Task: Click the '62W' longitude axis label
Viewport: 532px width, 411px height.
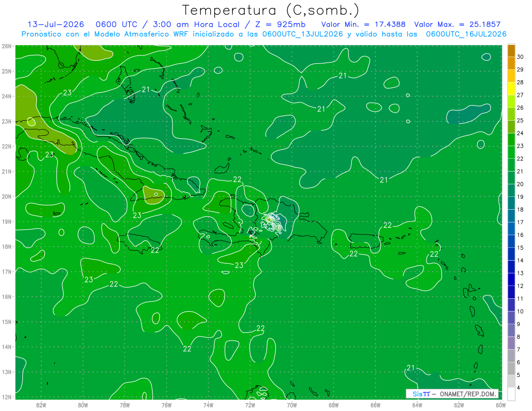Action: point(459,404)
